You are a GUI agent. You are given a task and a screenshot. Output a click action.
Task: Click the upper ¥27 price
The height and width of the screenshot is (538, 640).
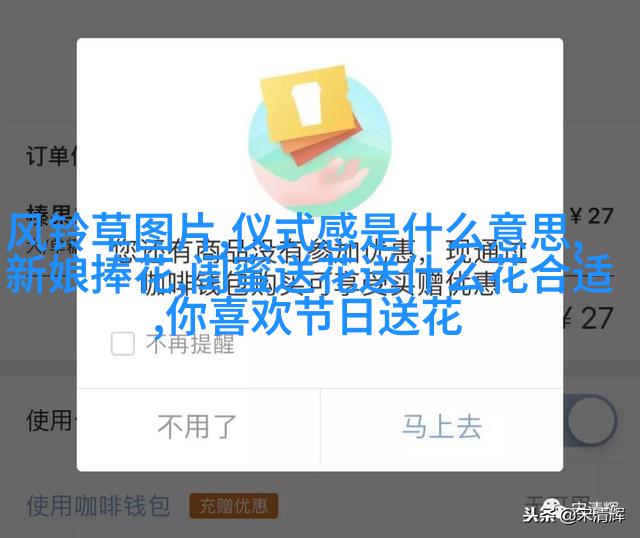click(x=591, y=216)
